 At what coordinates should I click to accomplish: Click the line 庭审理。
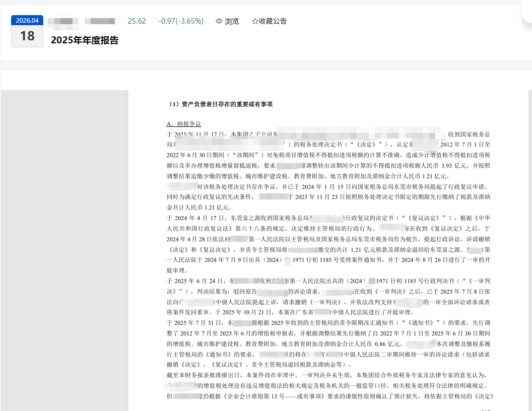click(177, 270)
